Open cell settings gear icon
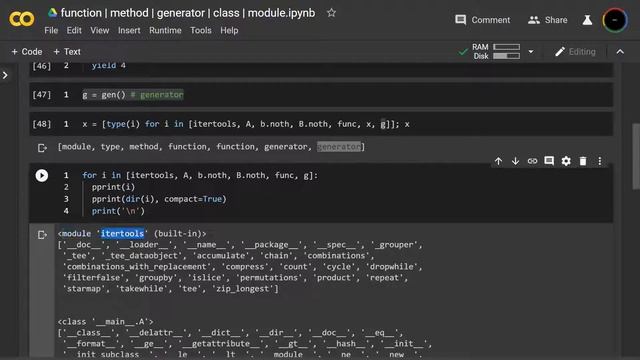 [566, 161]
